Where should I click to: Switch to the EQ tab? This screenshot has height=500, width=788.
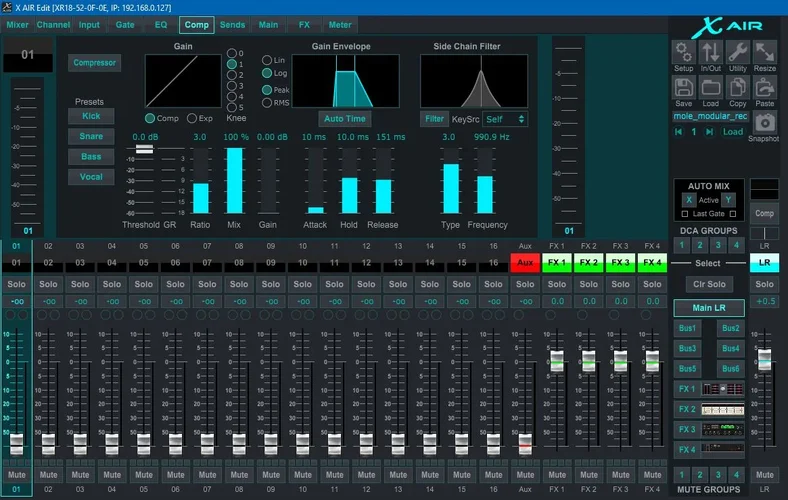pyautogui.click(x=159, y=24)
